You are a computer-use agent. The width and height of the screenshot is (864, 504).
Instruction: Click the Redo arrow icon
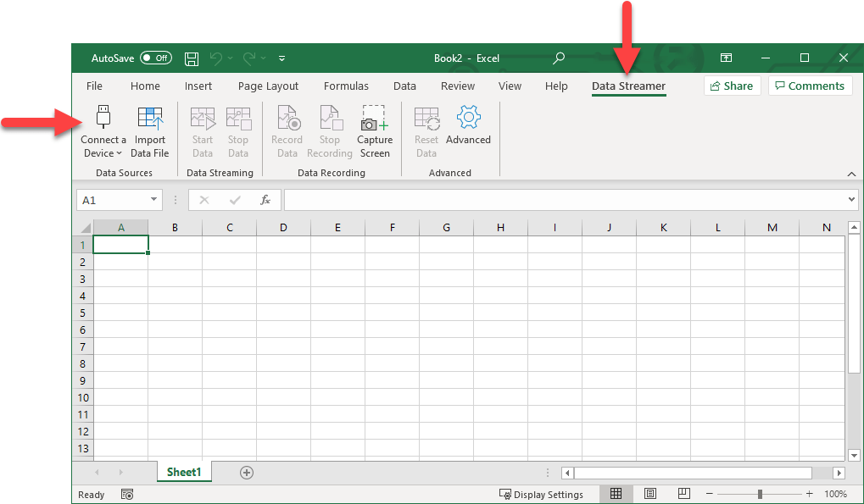pos(249,58)
